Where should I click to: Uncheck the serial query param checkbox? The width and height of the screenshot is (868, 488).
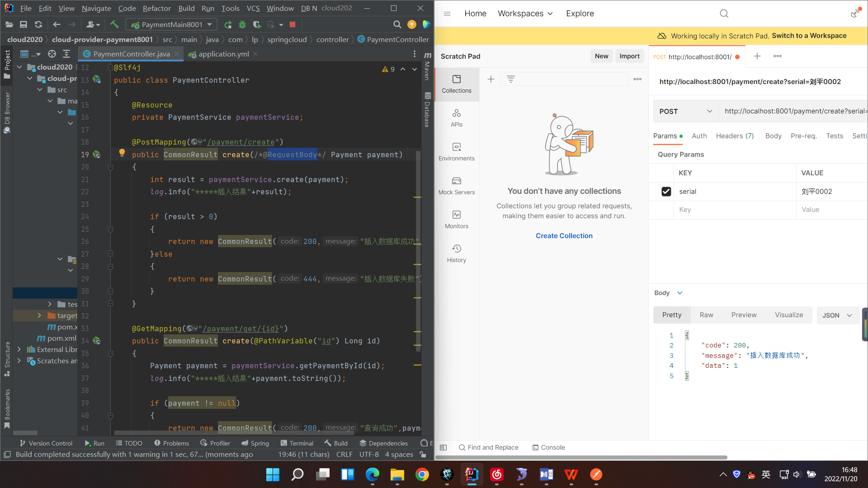click(666, 192)
